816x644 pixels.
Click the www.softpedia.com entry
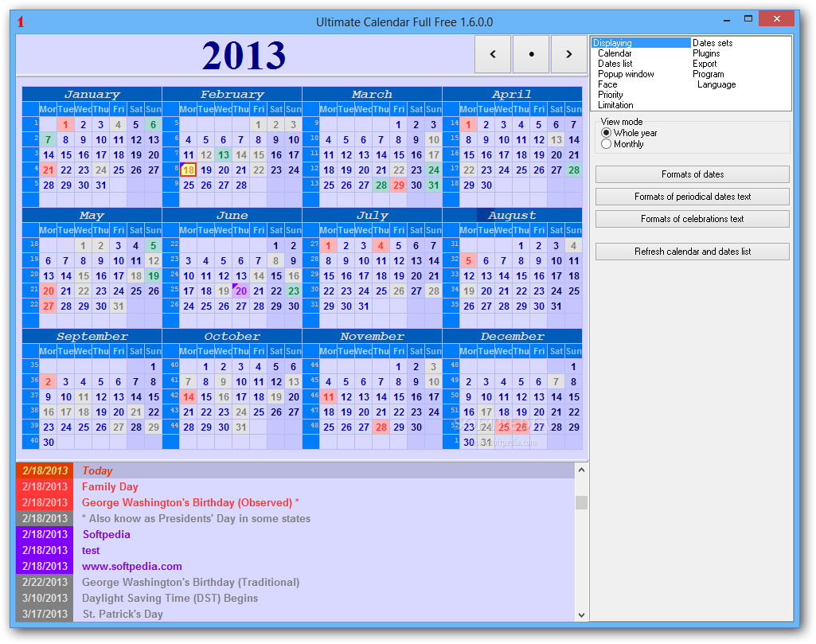(295, 567)
